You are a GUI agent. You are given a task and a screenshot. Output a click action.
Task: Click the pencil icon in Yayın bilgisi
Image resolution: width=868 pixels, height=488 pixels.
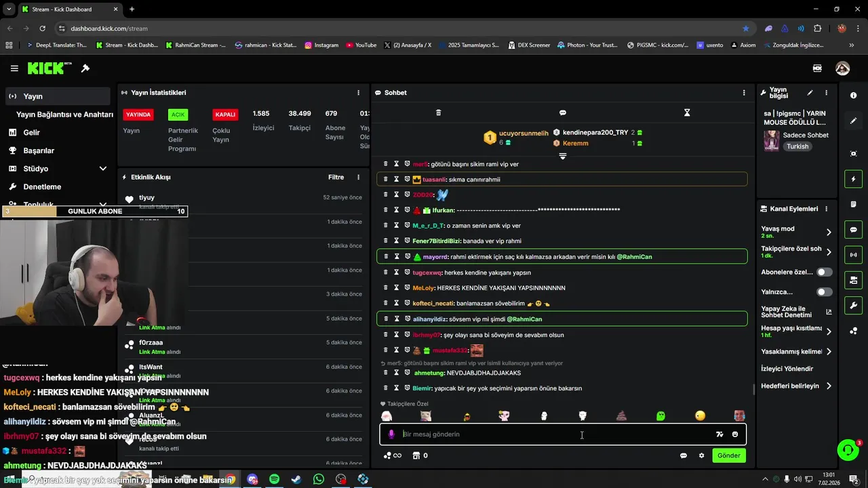(x=810, y=93)
